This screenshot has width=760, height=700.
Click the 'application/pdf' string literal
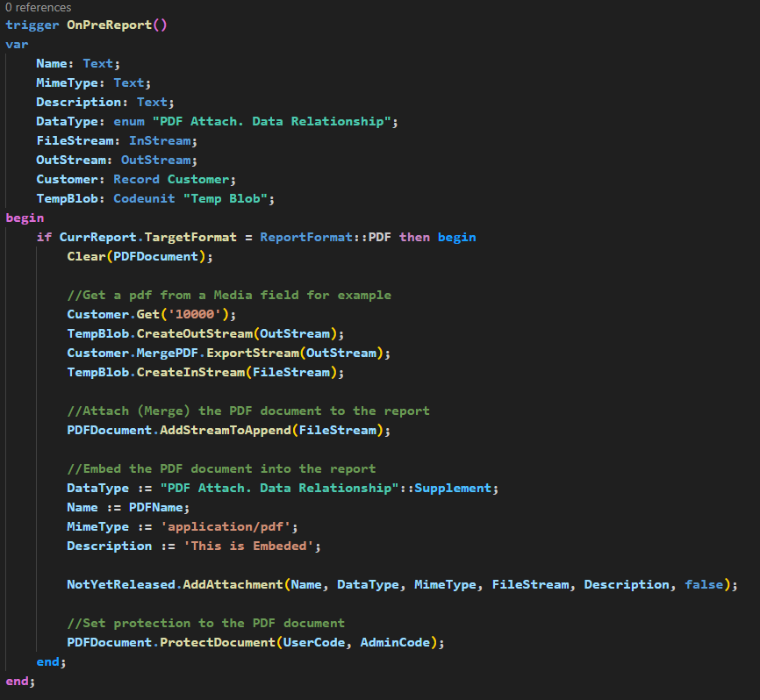click(226, 527)
